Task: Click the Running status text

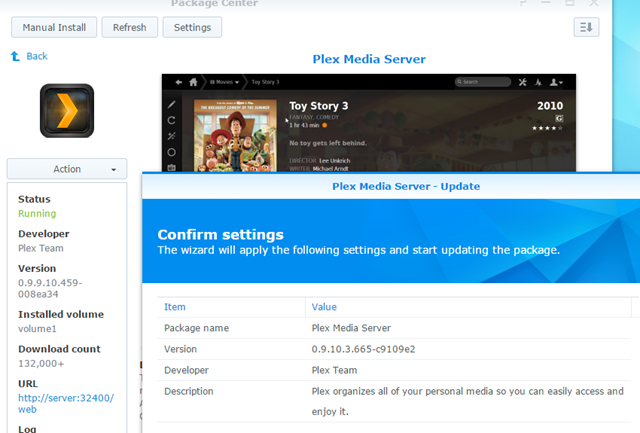Action: point(37,213)
